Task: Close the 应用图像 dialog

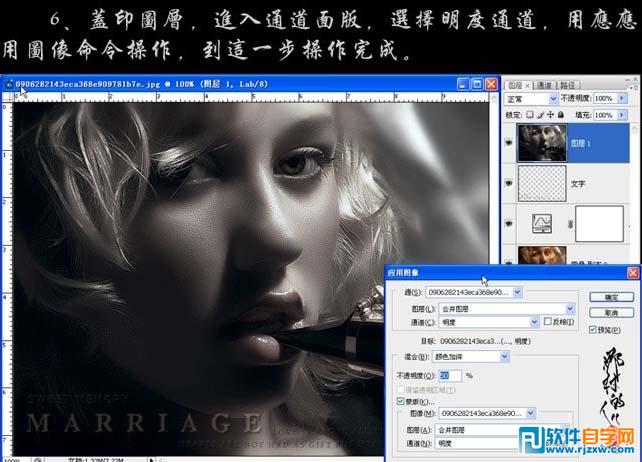Action: [x=633, y=273]
